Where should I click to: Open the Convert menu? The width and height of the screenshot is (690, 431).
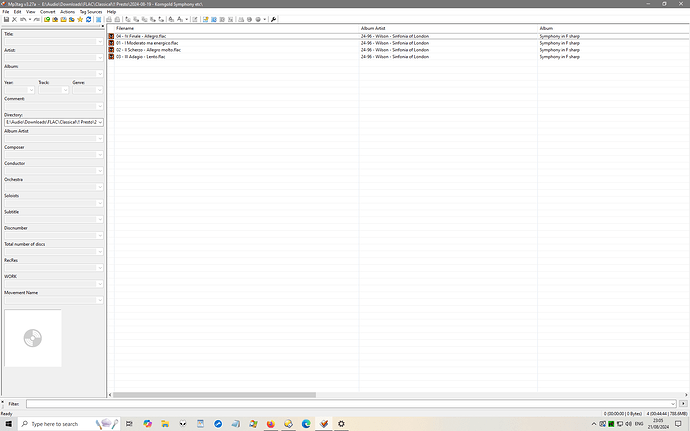[48, 12]
